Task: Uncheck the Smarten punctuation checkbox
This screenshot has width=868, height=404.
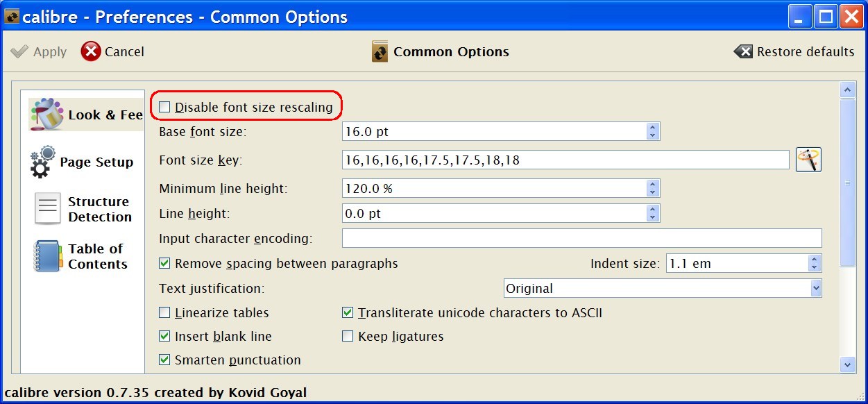Action: coord(164,360)
